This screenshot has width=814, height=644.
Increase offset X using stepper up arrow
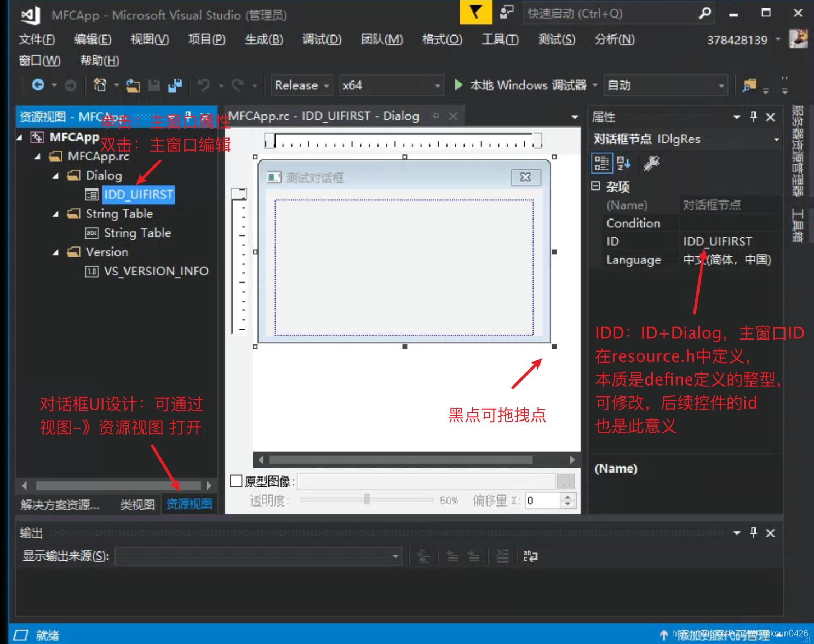567,497
